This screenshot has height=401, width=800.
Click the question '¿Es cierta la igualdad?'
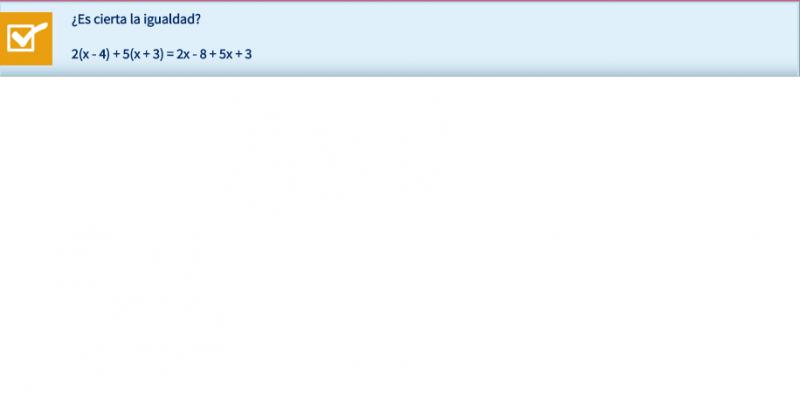click(x=136, y=20)
